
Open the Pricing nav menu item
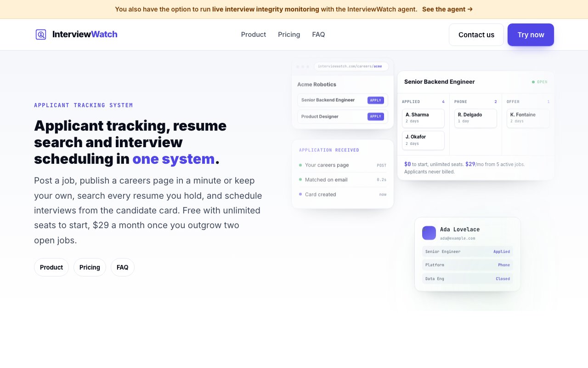tap(289, 34)
